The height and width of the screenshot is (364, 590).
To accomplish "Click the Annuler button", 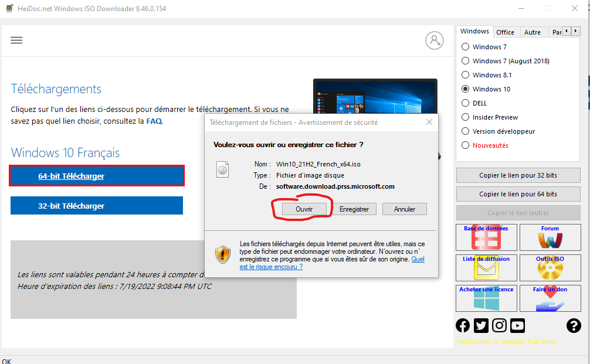I will pos(405,209).
